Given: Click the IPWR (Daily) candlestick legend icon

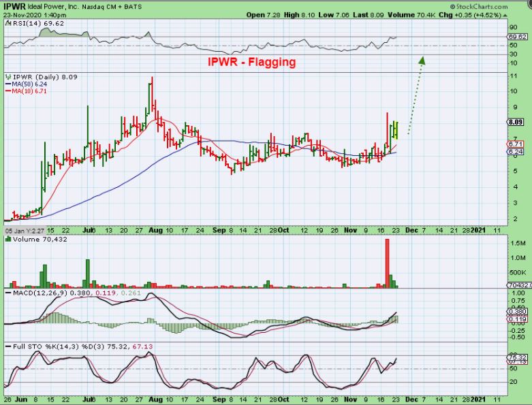Looking at the screenshot, I should coord(7,78).
